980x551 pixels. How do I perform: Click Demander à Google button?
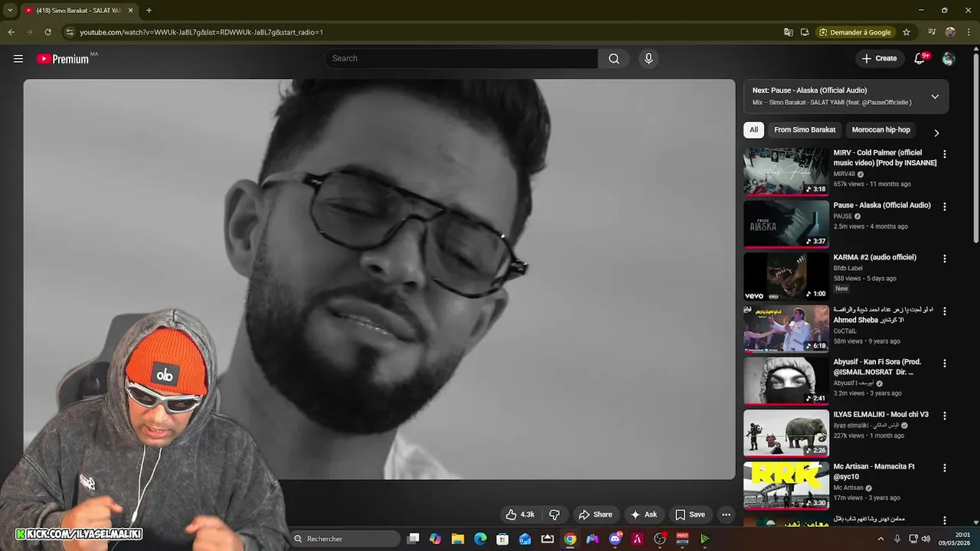click(x=854, y=32)
